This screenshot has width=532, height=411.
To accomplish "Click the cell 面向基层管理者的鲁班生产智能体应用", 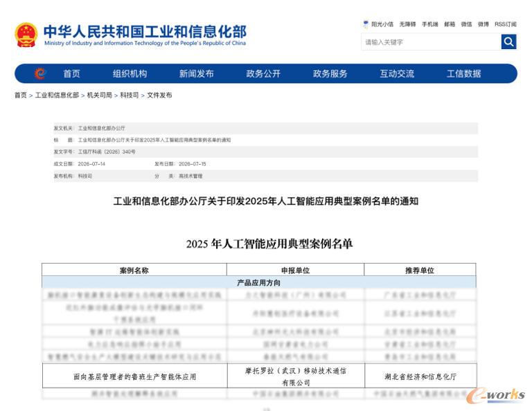I will pos(134,376).
